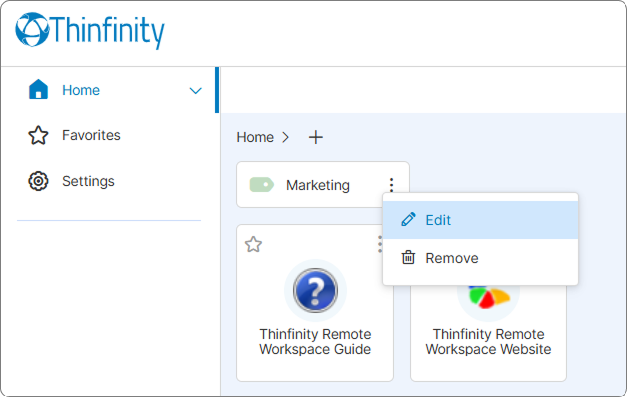Click Thinfinity Remote Workspace Guide title
The height and width of the screenshot is (397, 627).
(x=315, y=342)
